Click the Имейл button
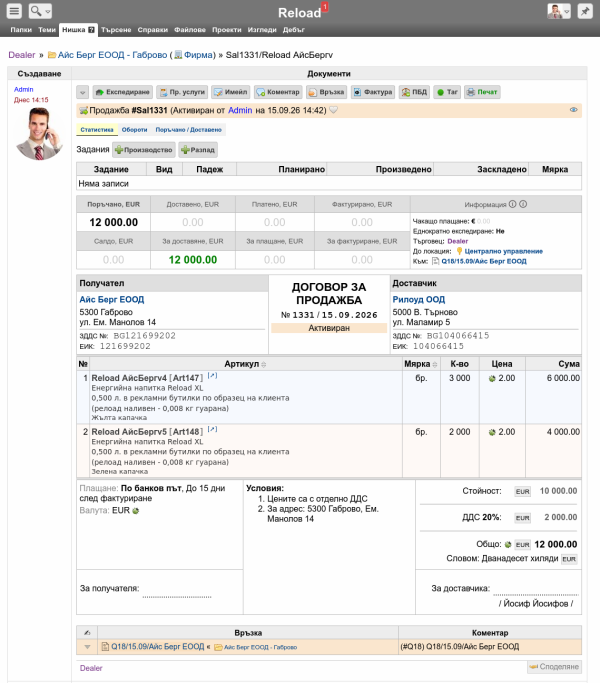 tap(231, 92)
